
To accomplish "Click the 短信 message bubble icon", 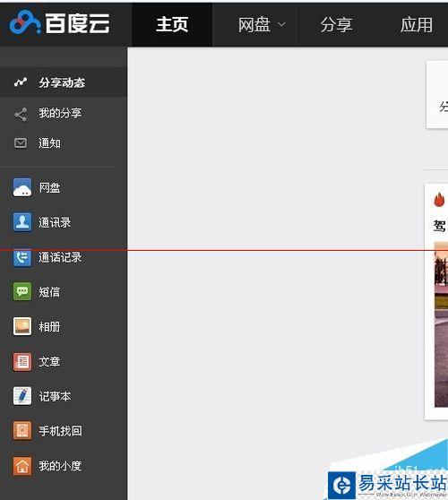I will point(22,291).
